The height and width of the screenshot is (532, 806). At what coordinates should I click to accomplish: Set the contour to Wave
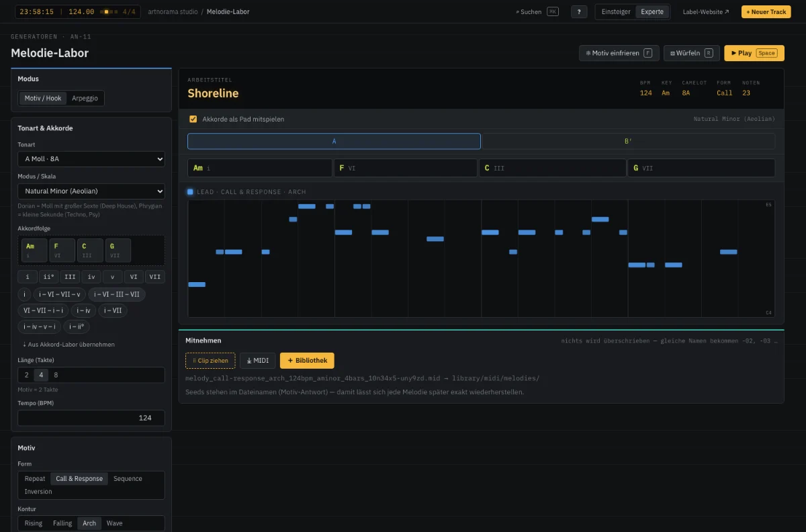click(x=114, y=523)
